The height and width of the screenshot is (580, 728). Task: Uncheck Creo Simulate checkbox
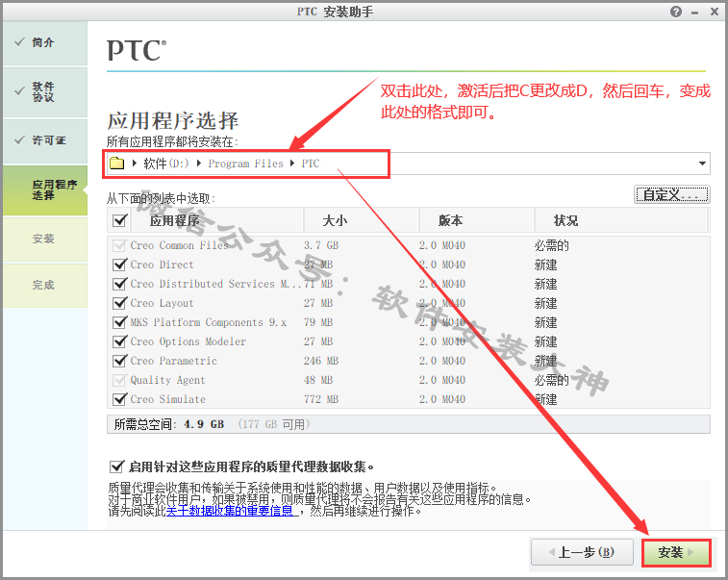(120, 399)
